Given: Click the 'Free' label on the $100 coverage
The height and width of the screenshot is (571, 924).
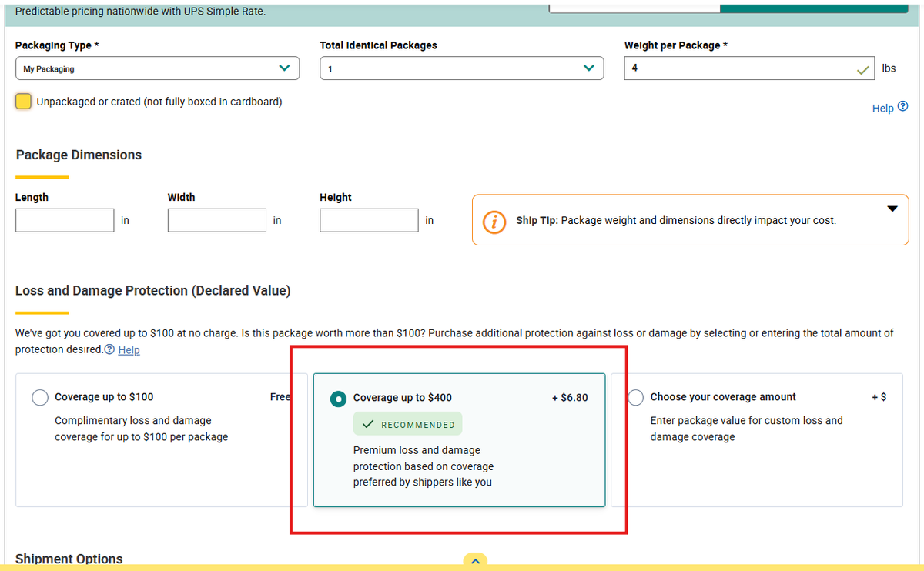Looking at the screenshot, I should (x=280, y=397).
